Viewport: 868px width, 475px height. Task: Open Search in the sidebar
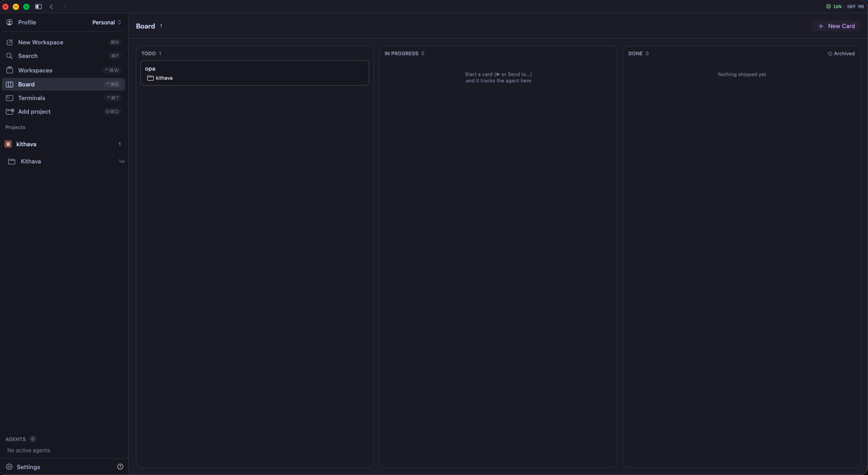[63, 56]
